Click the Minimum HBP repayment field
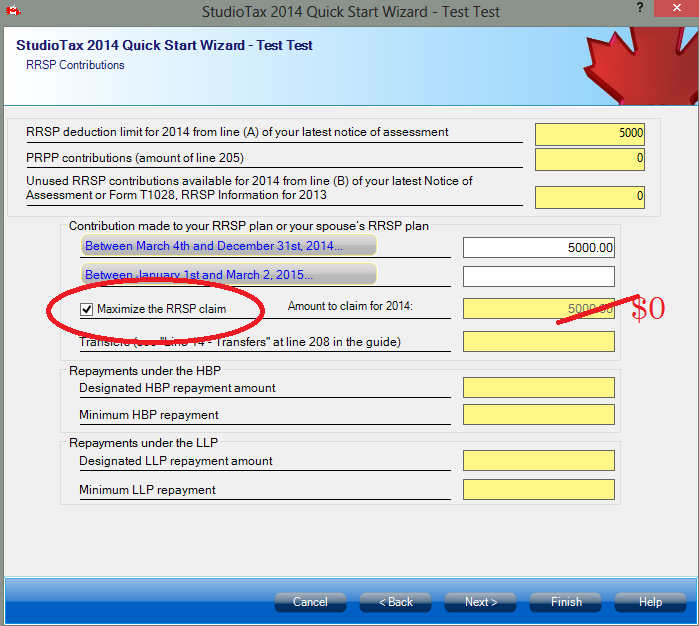 [x=539, y=415]
